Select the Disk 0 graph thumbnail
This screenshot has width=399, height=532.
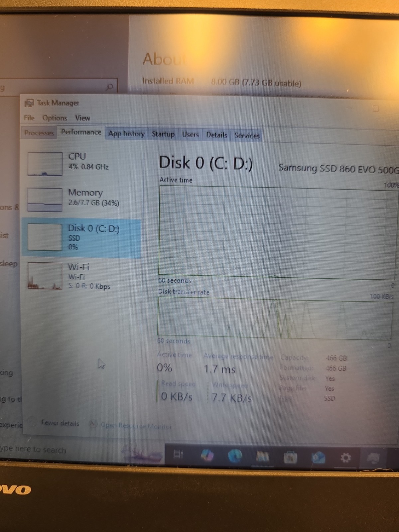pos(45,237)
